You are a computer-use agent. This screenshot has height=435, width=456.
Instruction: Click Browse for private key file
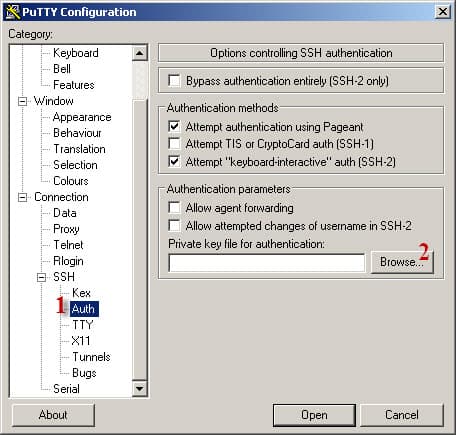point(402,262)
